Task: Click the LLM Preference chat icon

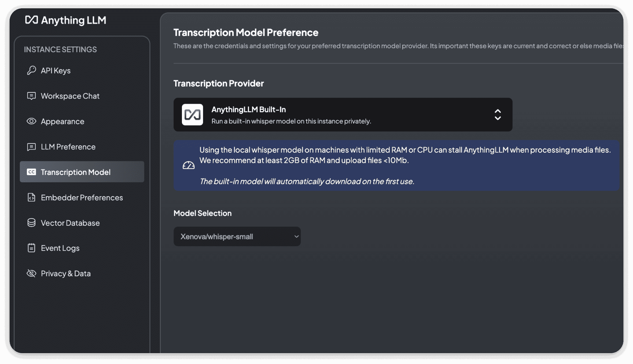Action: click(31, 147)
